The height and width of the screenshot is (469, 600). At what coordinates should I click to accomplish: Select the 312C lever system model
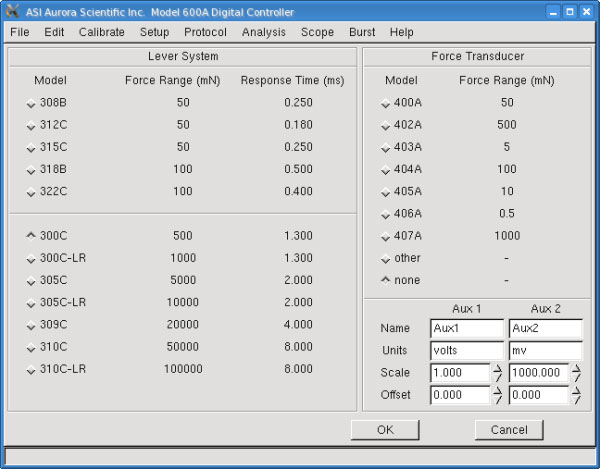click(x=31, y=126)
